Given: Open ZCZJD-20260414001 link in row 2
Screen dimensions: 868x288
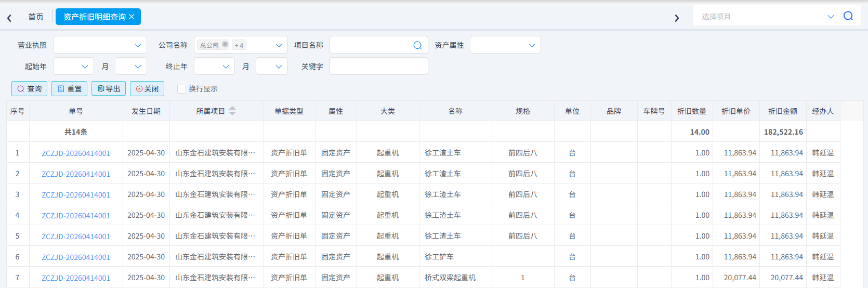Looking at the screenshot, I should [76, 174].
